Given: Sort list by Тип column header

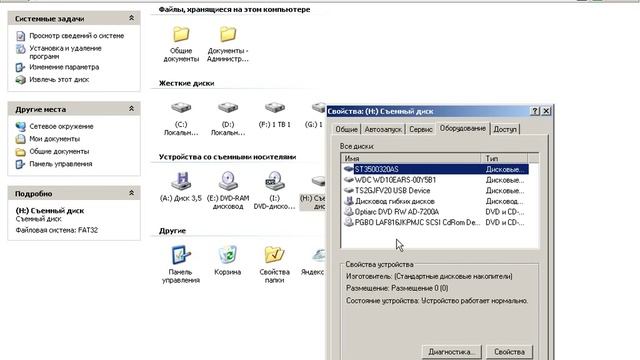Looking at the screenshot, I should coord(504,158).
